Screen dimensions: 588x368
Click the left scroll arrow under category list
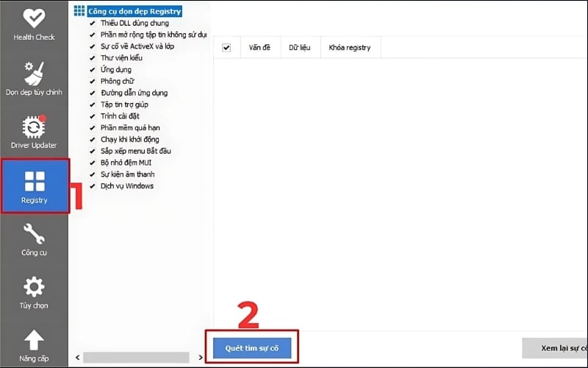[x=78, y=358]
